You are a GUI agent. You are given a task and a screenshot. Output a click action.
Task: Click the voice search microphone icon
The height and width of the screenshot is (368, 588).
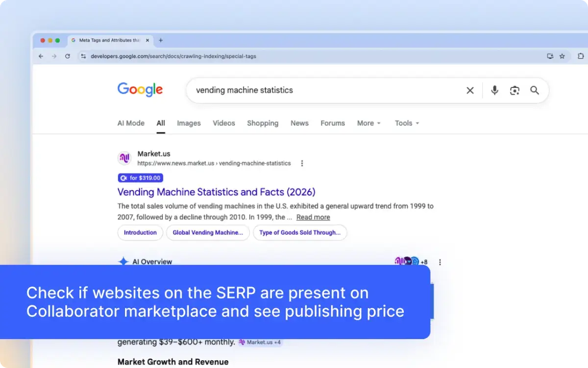pos(494,90)
